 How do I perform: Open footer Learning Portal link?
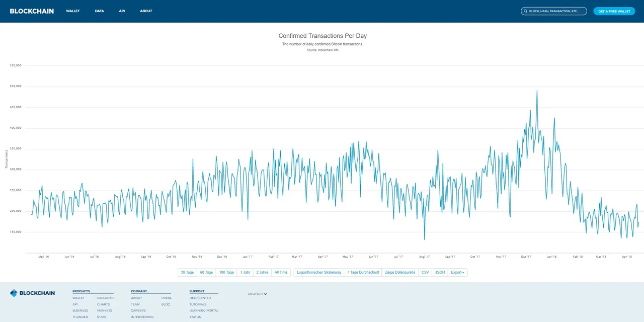pyautogui.click(x=204, y=310)
